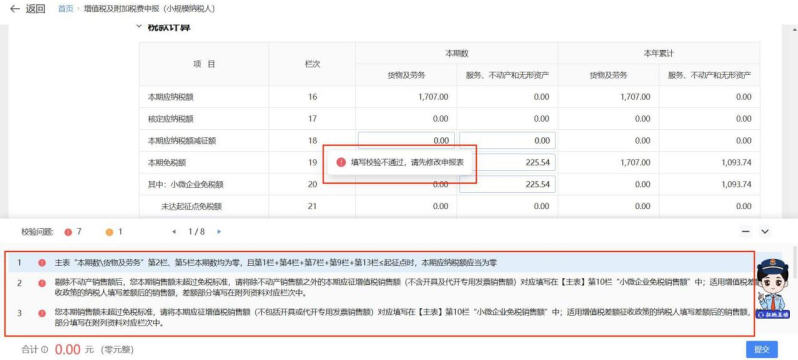Go to previous validation issue arrow
Image resolution: width=798 pixels, height=360 pixels.
[174, 232]
